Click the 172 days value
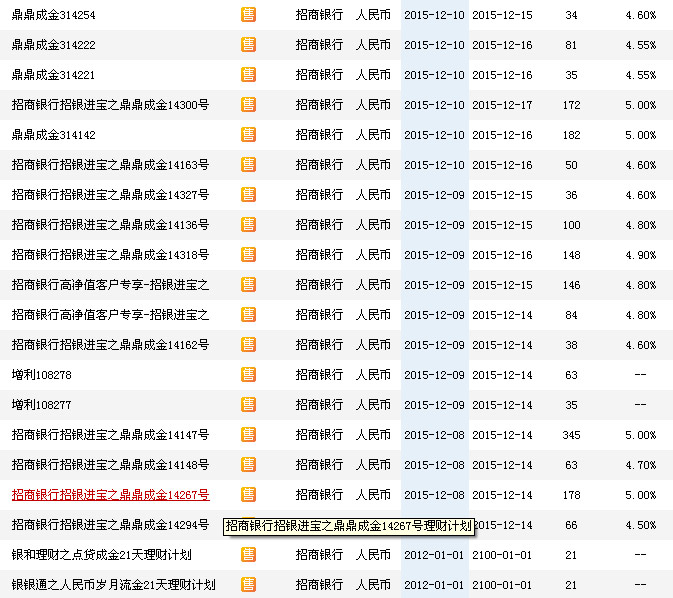This screenshot has height=598, width=673. (571, 105)
